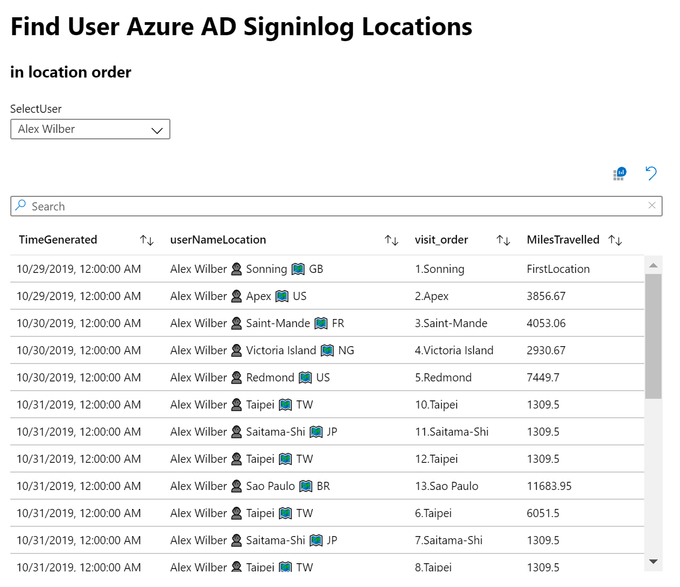The width and height of the screenshot is (680, 587).
Task: Select the '5.Redmond' cell
Action: (x=443, y=377)
